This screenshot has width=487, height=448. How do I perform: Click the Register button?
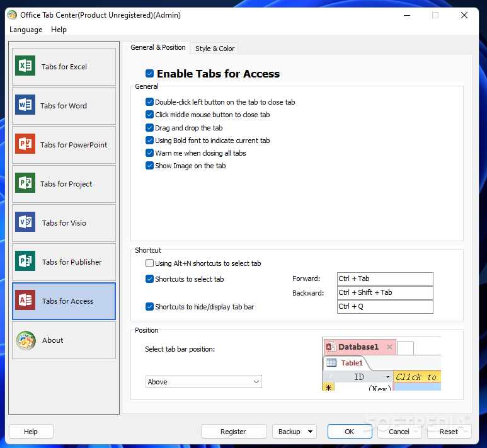234,432
